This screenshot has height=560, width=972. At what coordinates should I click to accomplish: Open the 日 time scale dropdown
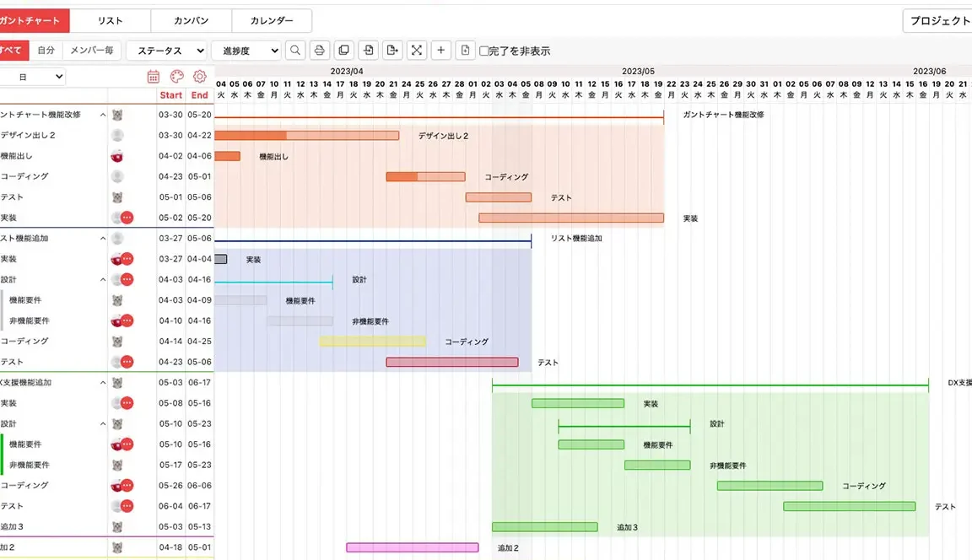click(x=32, y=77)
